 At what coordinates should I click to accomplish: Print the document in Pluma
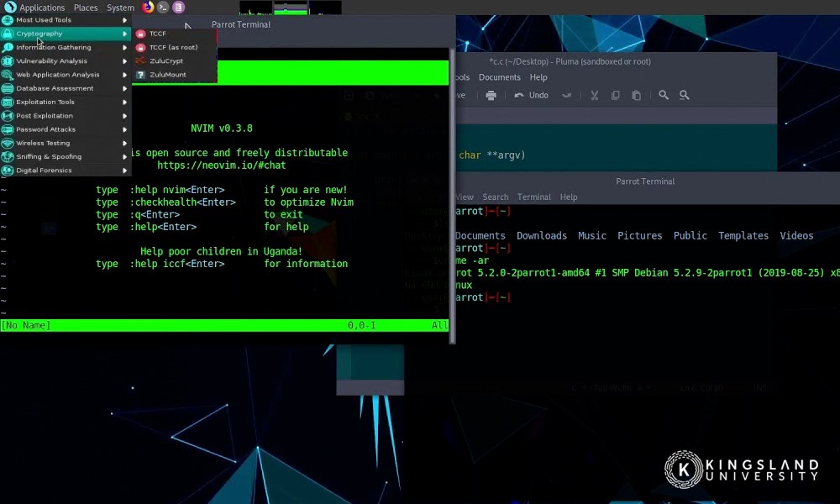(x=491, y=95)
